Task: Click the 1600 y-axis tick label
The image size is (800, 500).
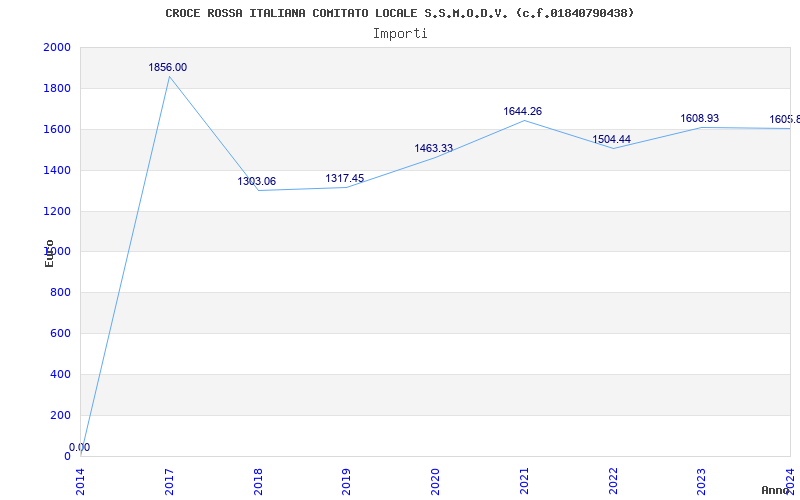Action: click(57, 129)
